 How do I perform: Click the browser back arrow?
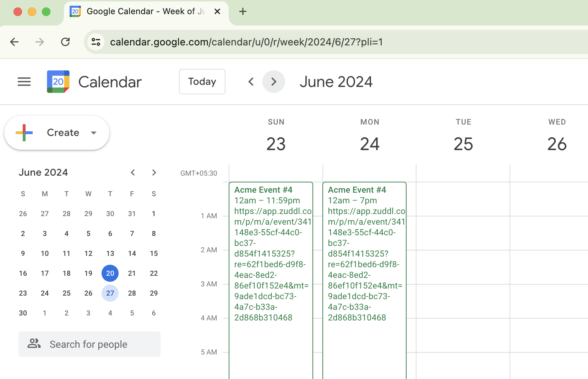click(x=15, y=42)
